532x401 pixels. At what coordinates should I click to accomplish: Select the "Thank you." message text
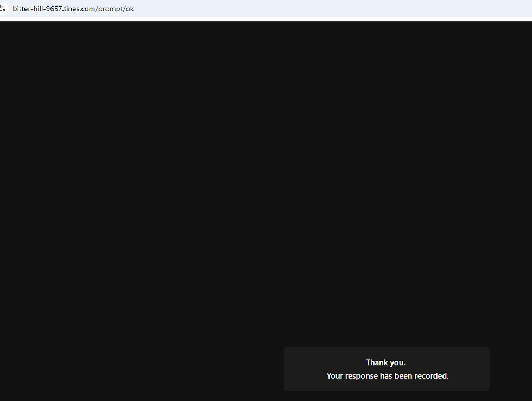[x=385, y=362]
